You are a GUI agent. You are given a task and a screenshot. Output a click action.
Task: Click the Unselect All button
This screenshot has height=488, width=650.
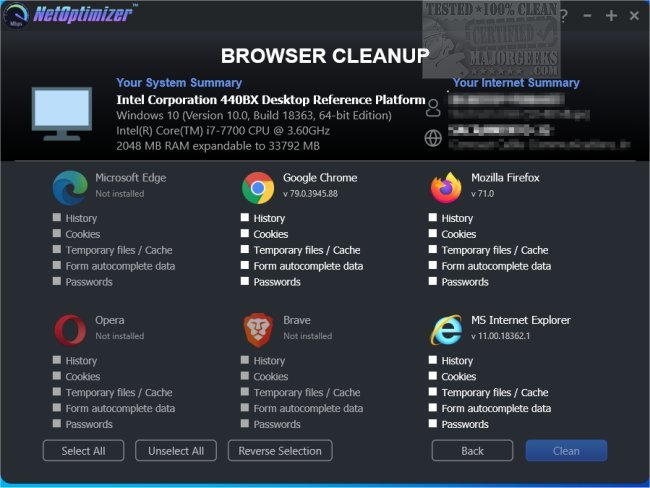point(176,450)
